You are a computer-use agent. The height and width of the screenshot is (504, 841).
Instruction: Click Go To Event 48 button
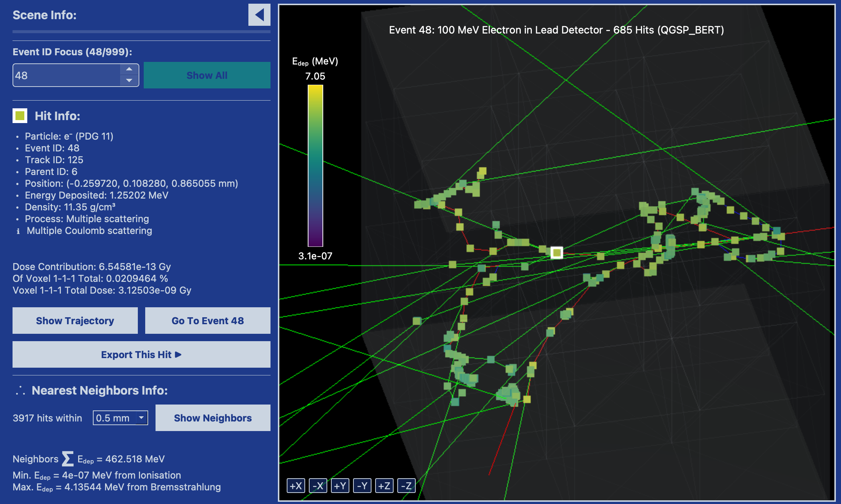point(207,321)
